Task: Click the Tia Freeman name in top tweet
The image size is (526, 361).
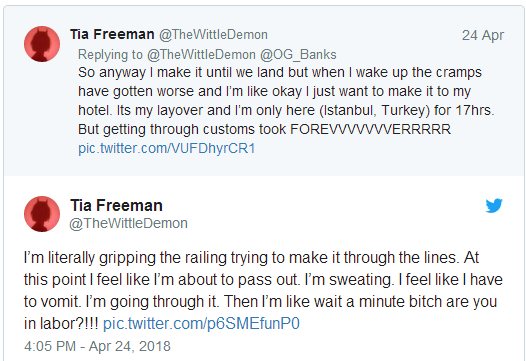Action: (112, 34)
